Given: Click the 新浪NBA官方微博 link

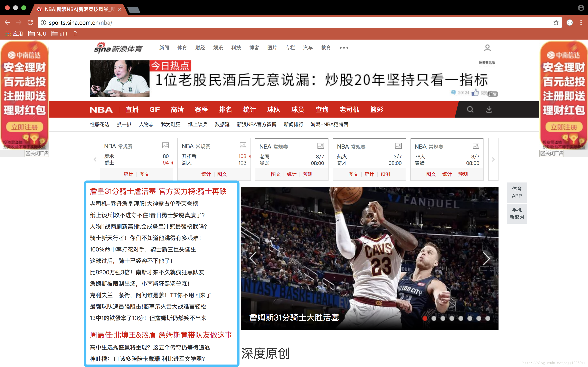Looking at the screenshot, I should coord(256,124).
